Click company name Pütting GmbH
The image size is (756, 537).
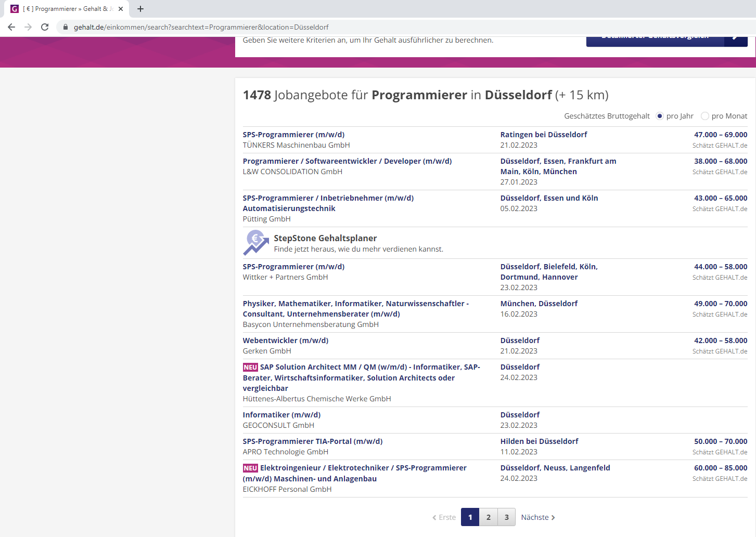pyautogui.click(x=267, y=219)
